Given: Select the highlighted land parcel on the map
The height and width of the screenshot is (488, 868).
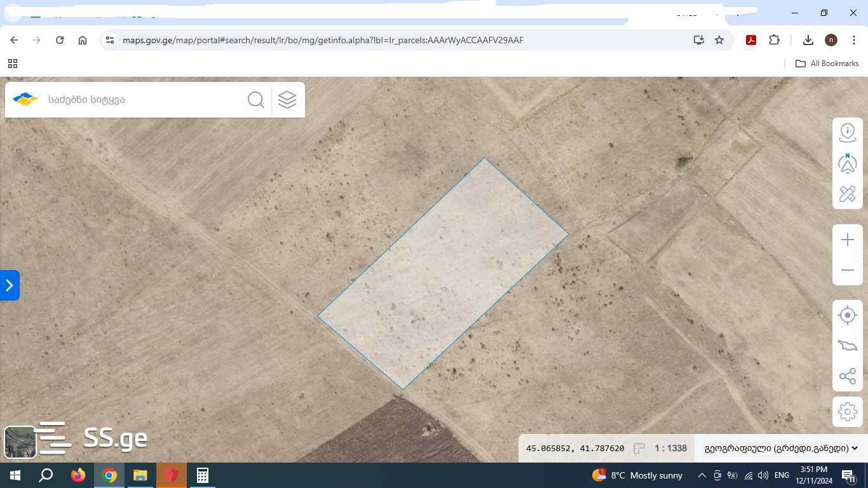Looking at the screenshot, I should tap(443, 273).
